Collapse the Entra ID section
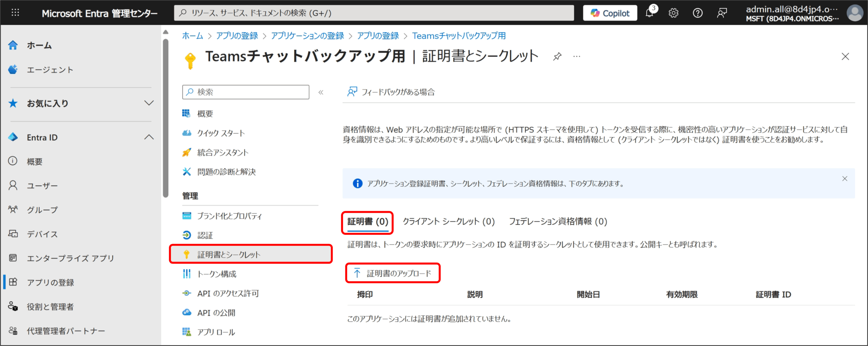This screenshot has height=346, width=868. 149,137
